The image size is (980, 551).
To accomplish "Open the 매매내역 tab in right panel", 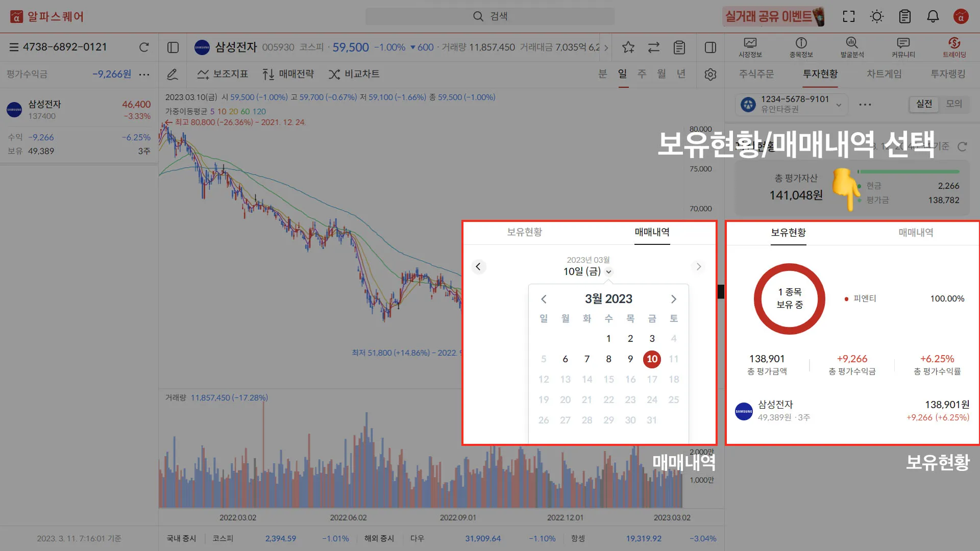I will [916, 233].
